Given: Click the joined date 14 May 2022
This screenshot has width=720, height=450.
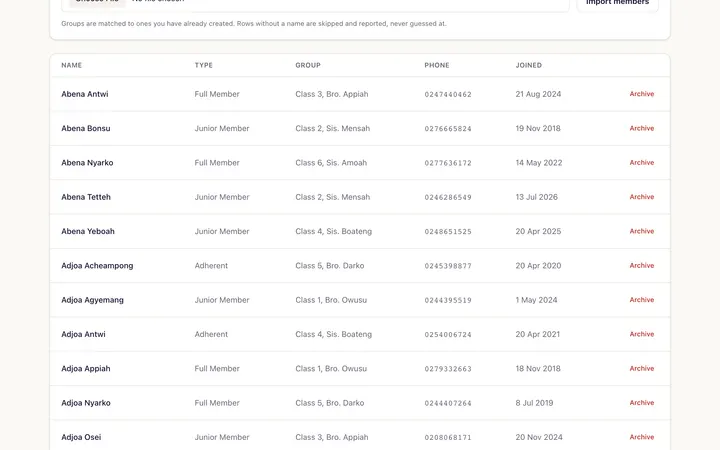Looking at the screenshot, I should (539, 163).
